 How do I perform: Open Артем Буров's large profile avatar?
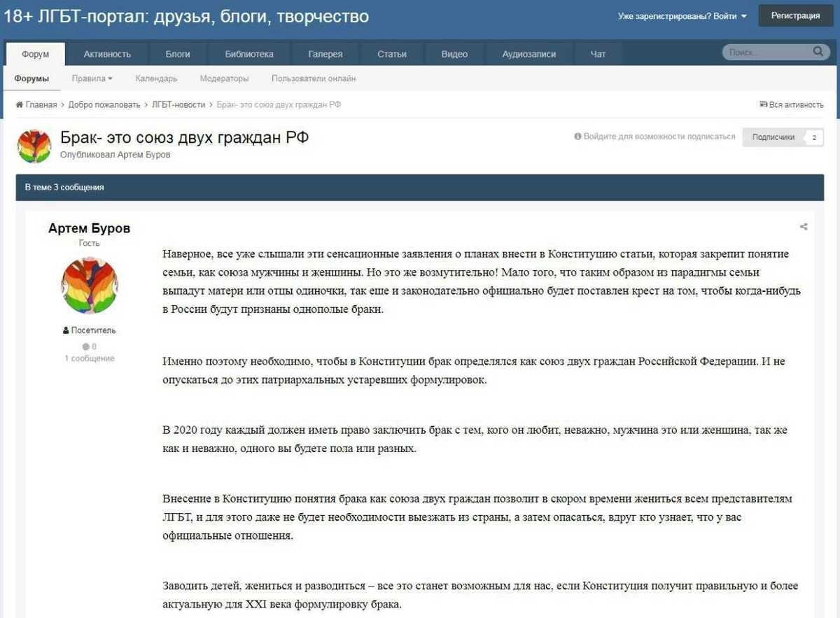(x=90, y=285)
